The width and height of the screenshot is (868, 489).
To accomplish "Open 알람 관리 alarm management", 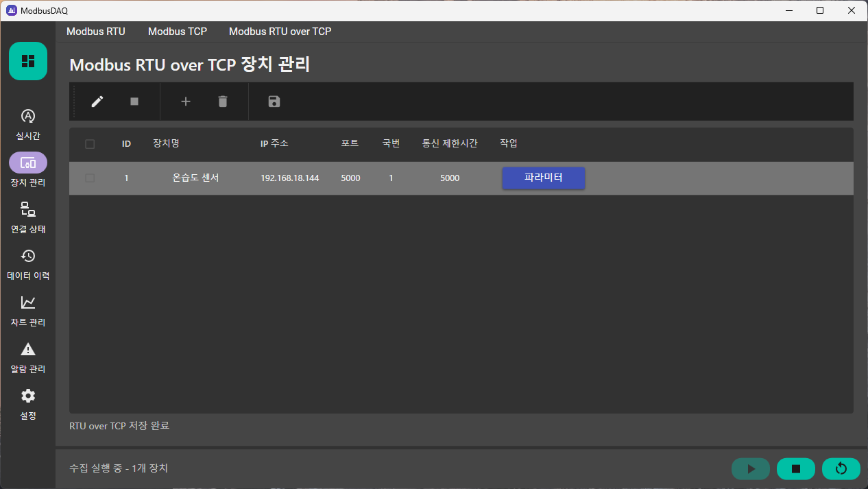I will (28, 357).
